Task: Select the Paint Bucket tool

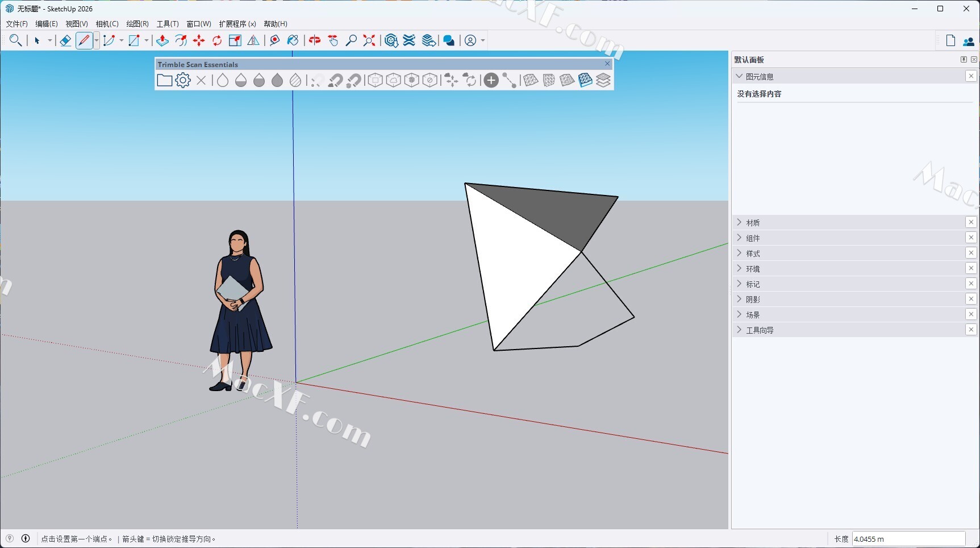Action: click(x=293, y=40)
